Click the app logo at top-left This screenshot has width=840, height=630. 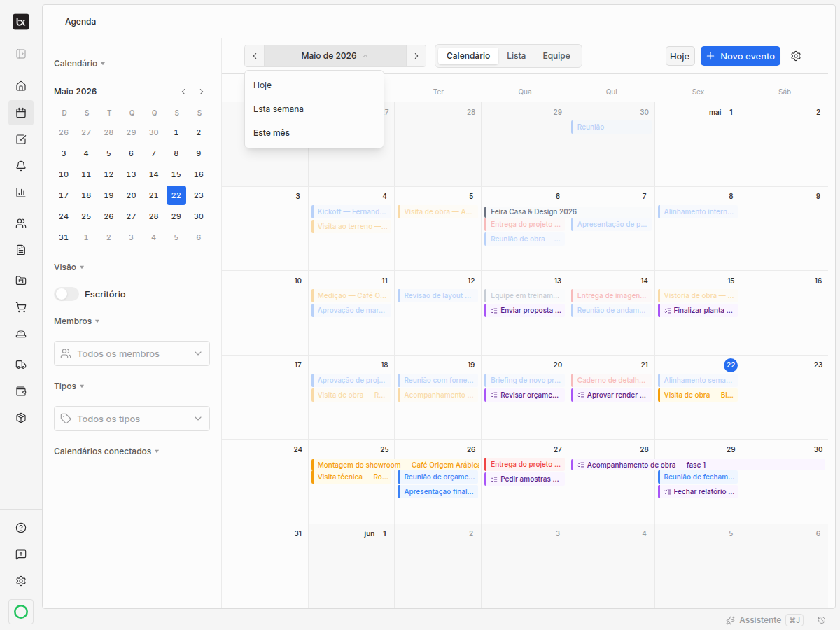(21, 22)
